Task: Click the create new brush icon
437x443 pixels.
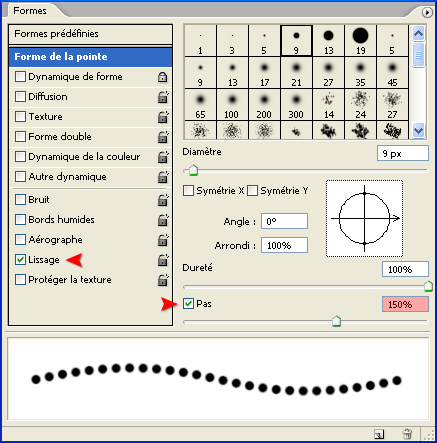Action: (379, 434)
